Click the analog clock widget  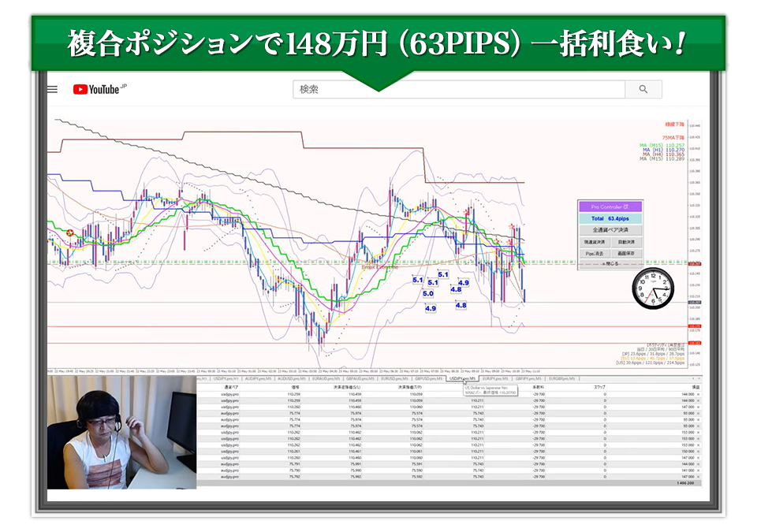click(653, 288)
